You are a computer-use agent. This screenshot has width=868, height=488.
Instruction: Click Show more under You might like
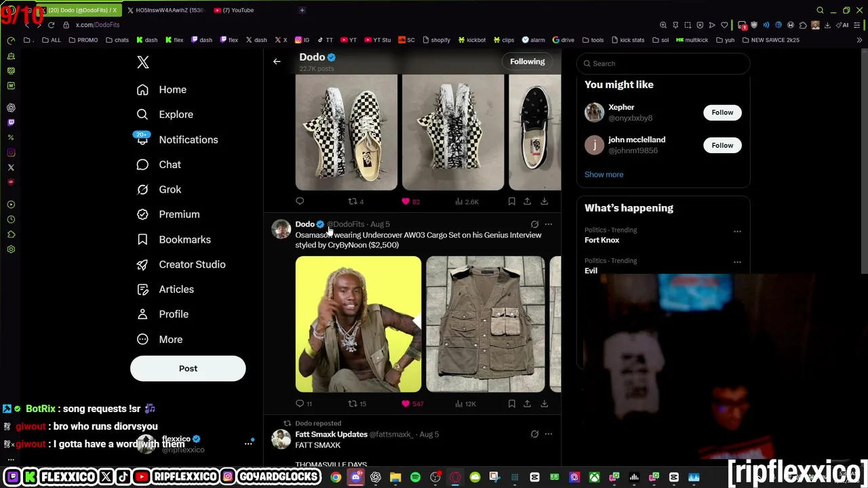coord(604,175)
